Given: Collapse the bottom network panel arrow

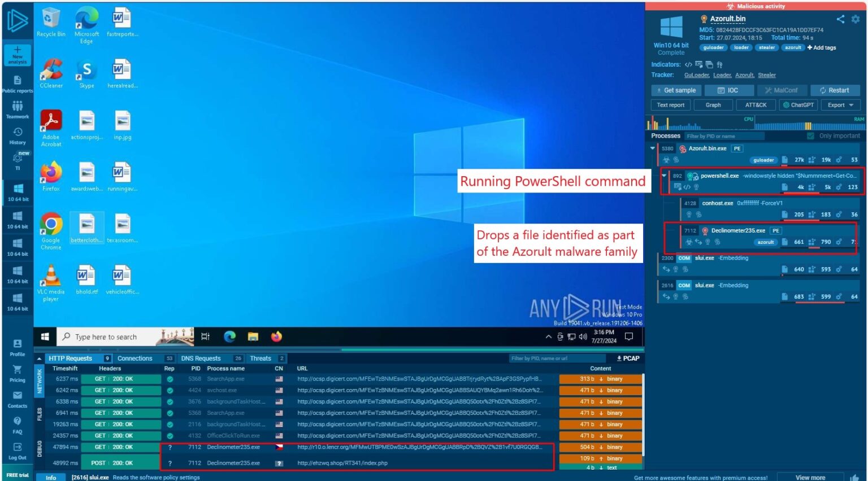Looking at the screenshot, I should pos(39,358).
